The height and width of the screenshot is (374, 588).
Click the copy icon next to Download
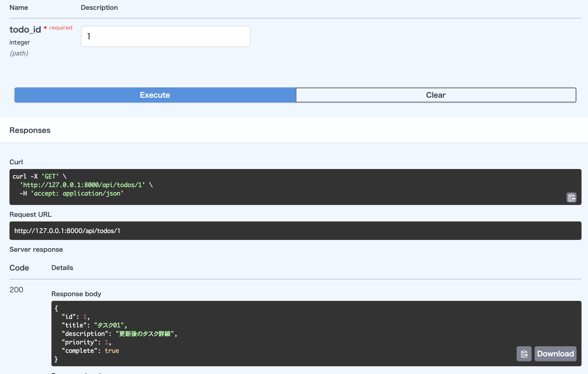[524, 354]
